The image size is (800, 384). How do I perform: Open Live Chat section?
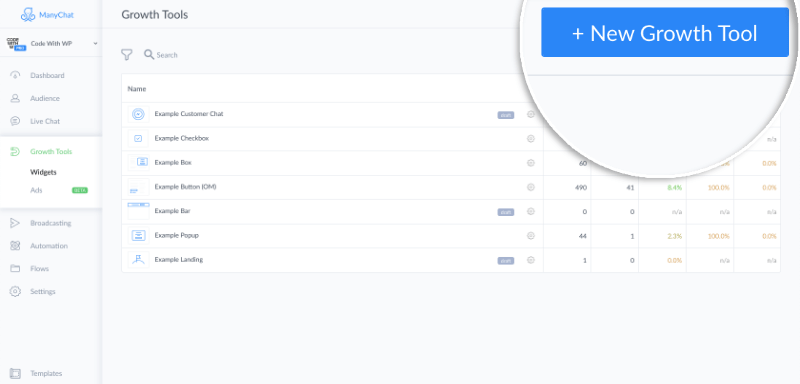[x=45, y=121]
